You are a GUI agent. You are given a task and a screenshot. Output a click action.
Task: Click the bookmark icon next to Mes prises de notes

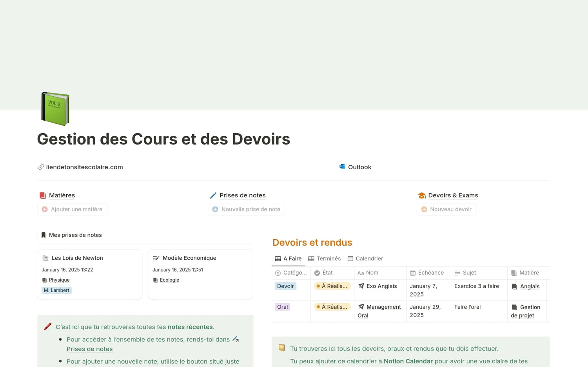coord(44,235)
